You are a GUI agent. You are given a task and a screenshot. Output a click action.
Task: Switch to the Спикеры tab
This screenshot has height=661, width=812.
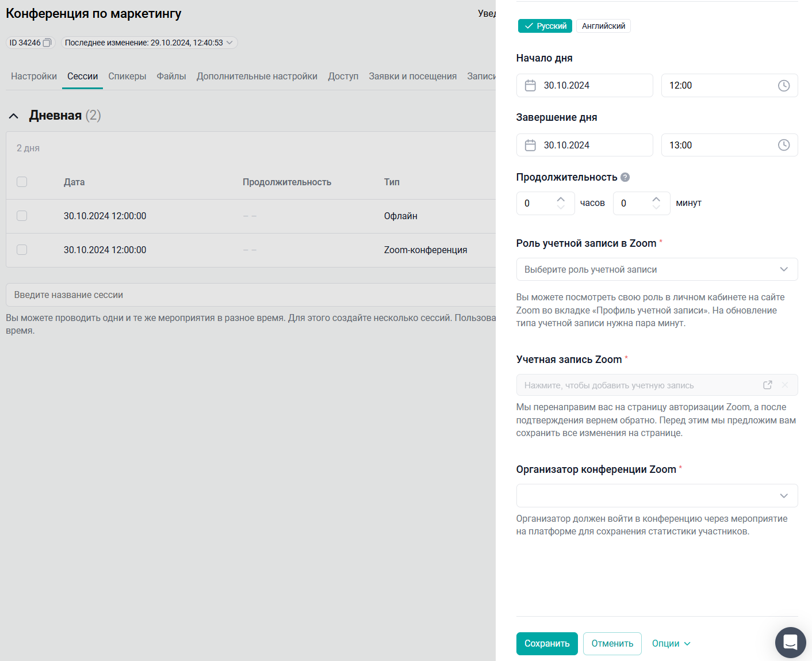click(x=127, y=77)
